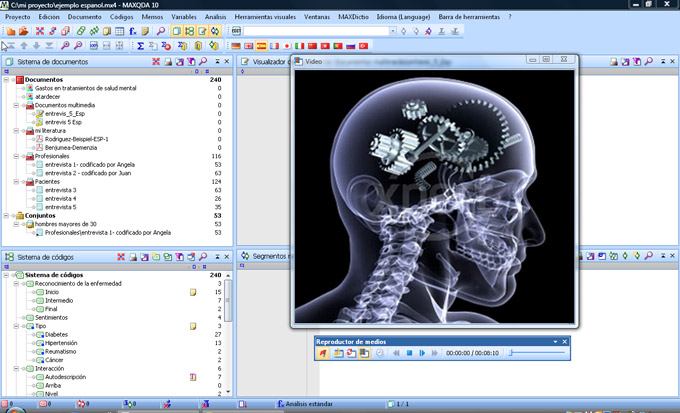Click the fx formula toolbar icon
Viewport: 680px width, 413px height.
(x=133, y=31)
